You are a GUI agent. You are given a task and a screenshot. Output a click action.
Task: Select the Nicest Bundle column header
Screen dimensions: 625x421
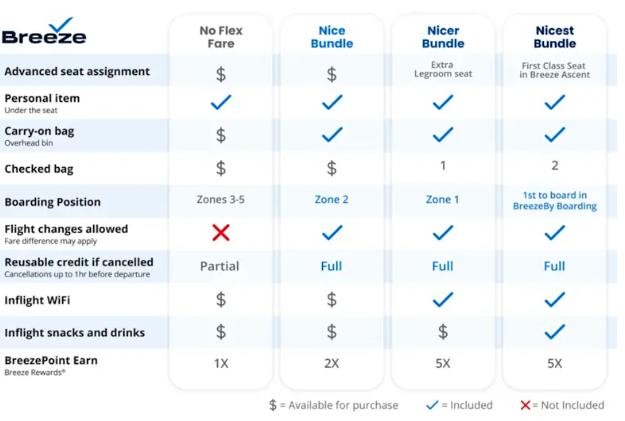[x=554, y=37]
